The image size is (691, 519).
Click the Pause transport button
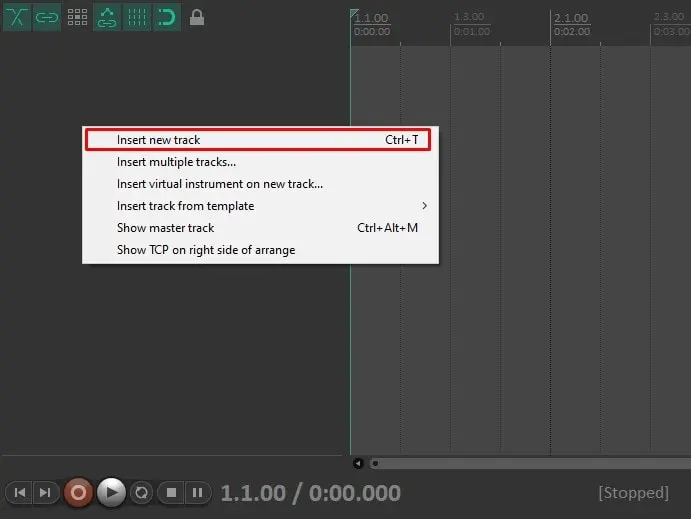[x=198, y=492]
